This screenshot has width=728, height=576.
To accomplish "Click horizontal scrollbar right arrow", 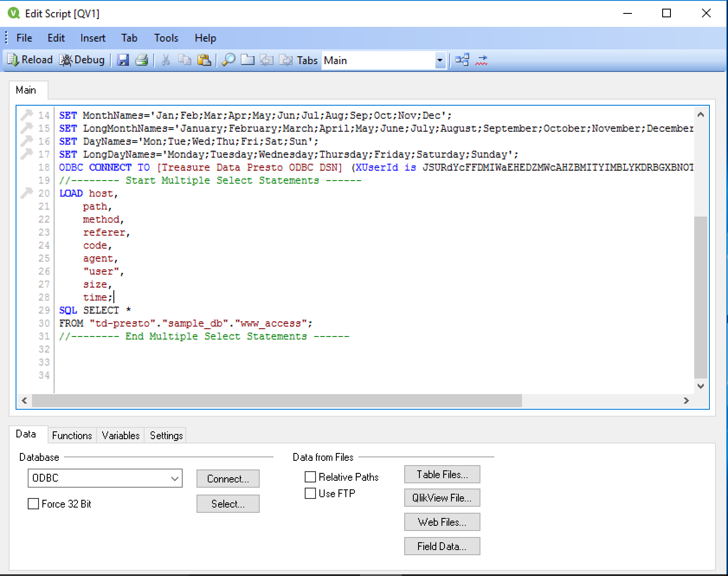I will coord(686,401).
